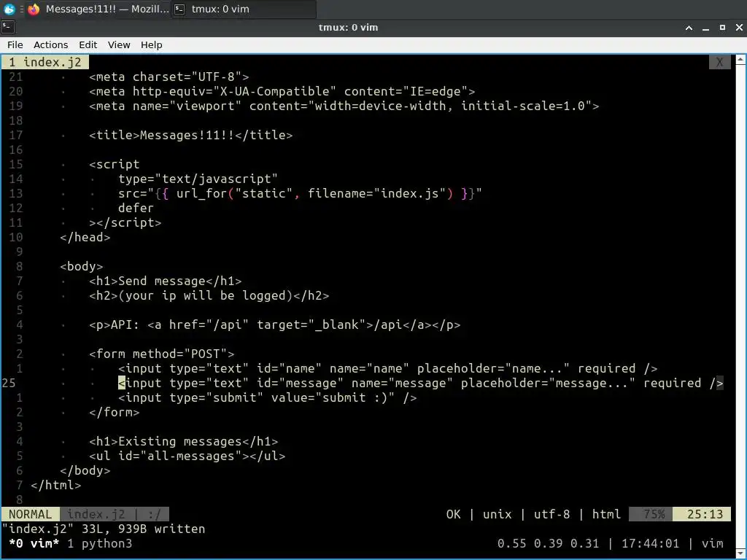Click the title line 'Messages!11!!'

[x=190, y=135]
